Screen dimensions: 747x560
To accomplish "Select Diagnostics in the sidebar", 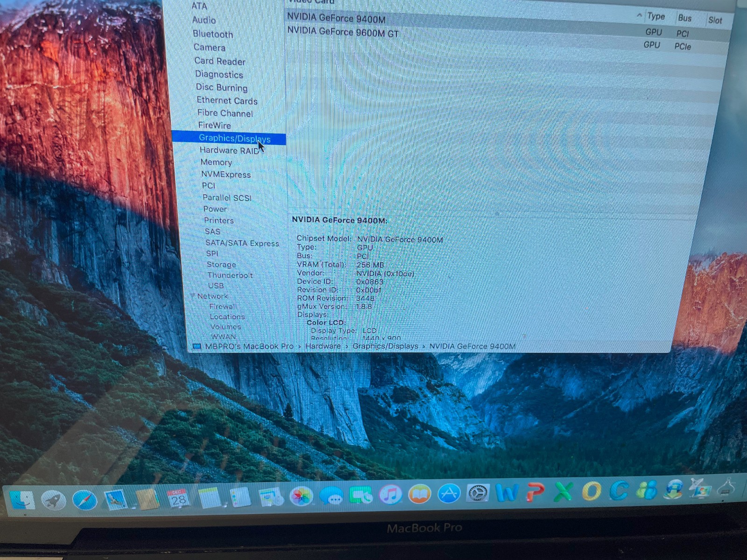I will (x=219, y=75).
